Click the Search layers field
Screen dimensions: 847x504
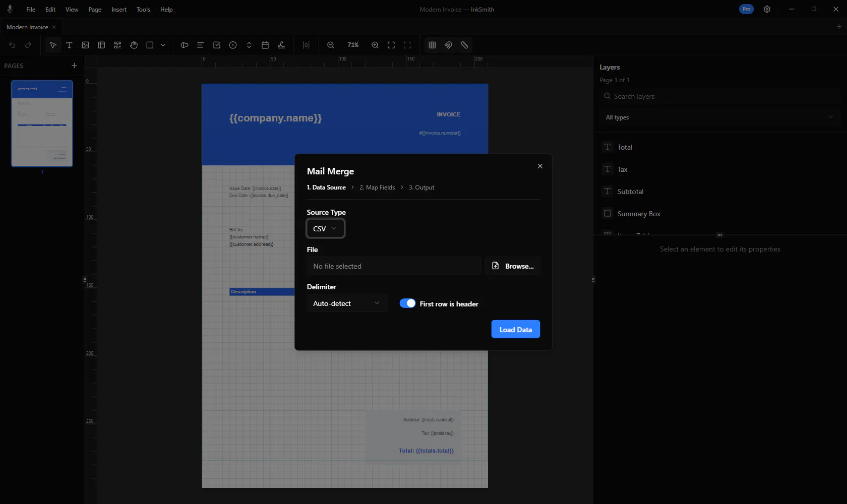[719, 96]
